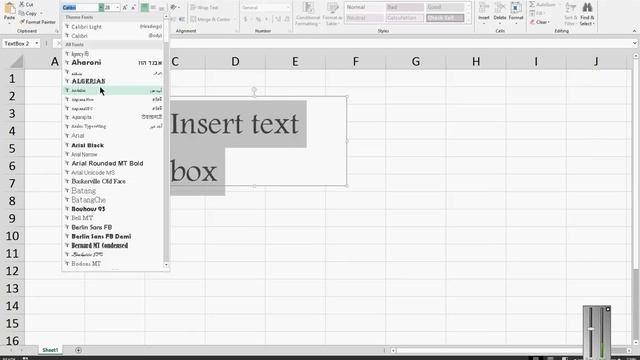Screen dimensions: 640x360
Task: Click the Find & Select binoculars
Action: tap(587, 7)
